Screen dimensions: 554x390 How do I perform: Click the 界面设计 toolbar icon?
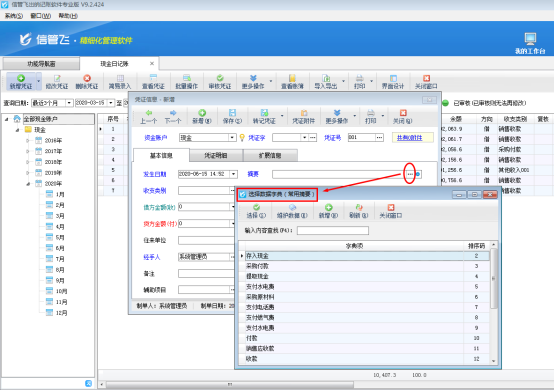393,82
